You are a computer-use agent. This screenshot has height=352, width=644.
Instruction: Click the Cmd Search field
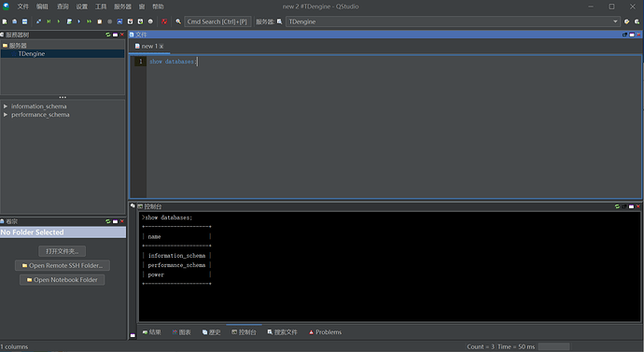click(x=217, y=21)
